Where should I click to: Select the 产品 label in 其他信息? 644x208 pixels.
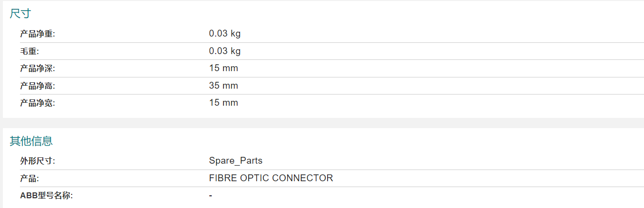pos(29,179)
